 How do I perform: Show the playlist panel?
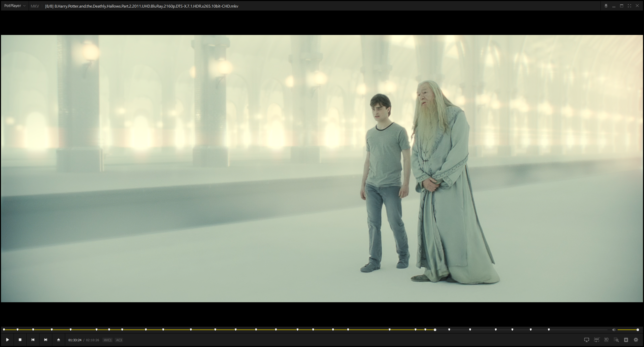point(626,340)
